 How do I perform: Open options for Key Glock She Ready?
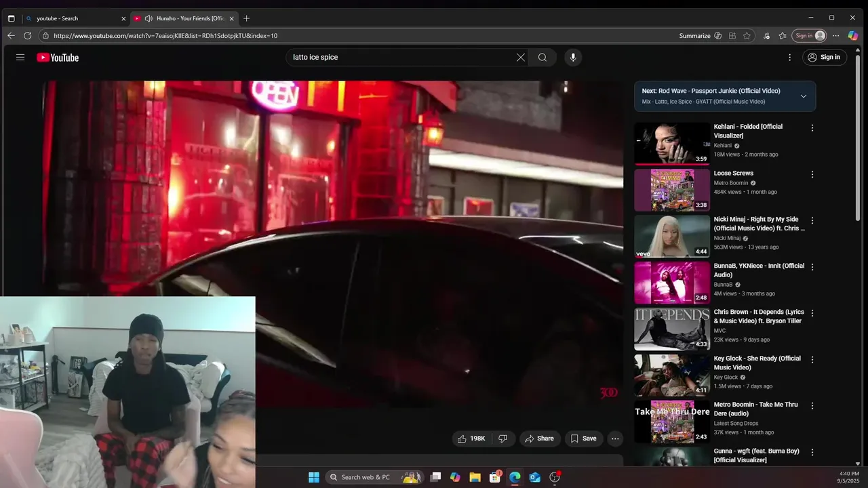[x=812, y=359]
